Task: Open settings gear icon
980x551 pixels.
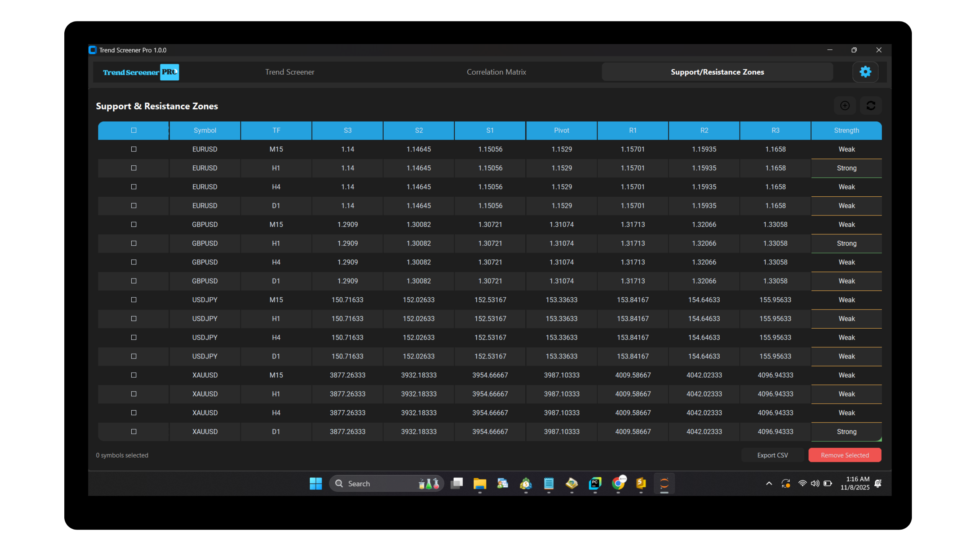Action: click(865, 72)
